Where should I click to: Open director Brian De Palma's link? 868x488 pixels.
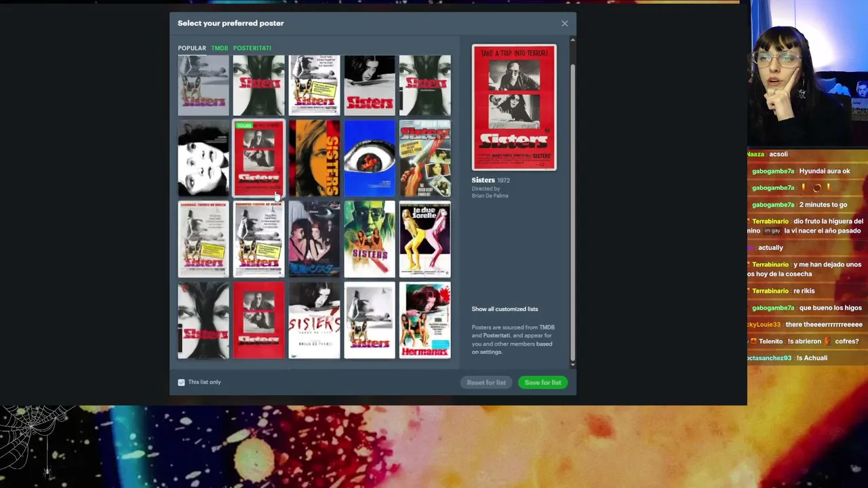pos(490,196)
